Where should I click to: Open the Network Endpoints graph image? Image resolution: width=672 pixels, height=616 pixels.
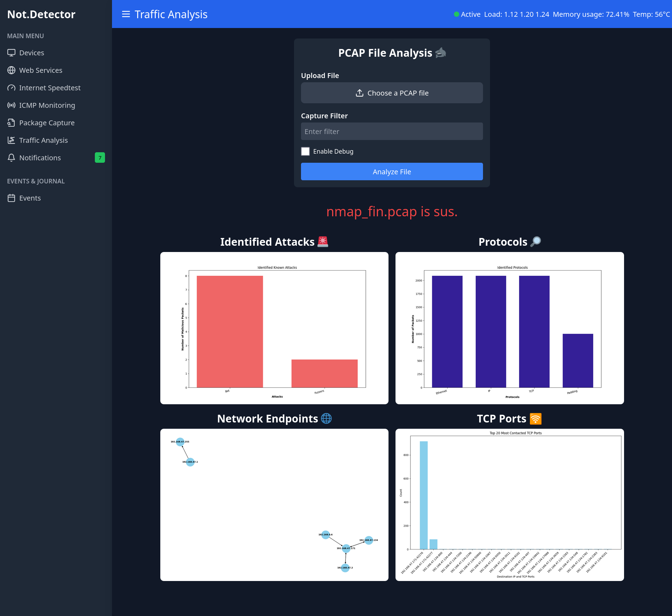coord(274,505)
